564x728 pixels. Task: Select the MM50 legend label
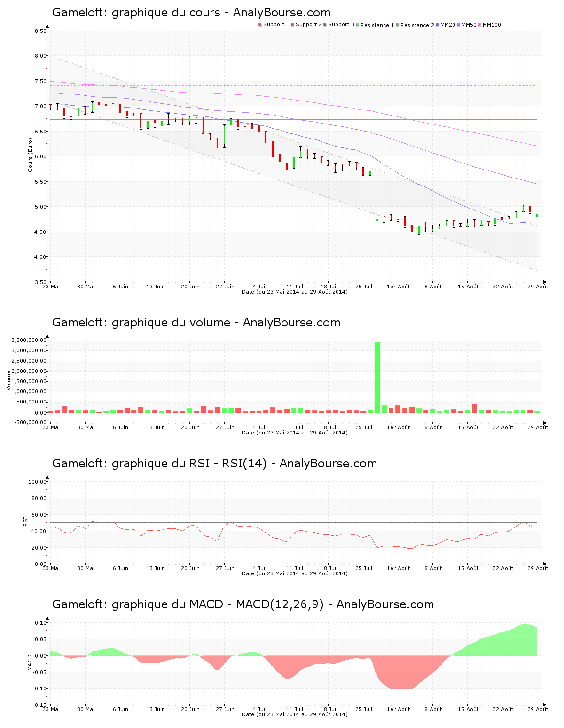point(469,25)
